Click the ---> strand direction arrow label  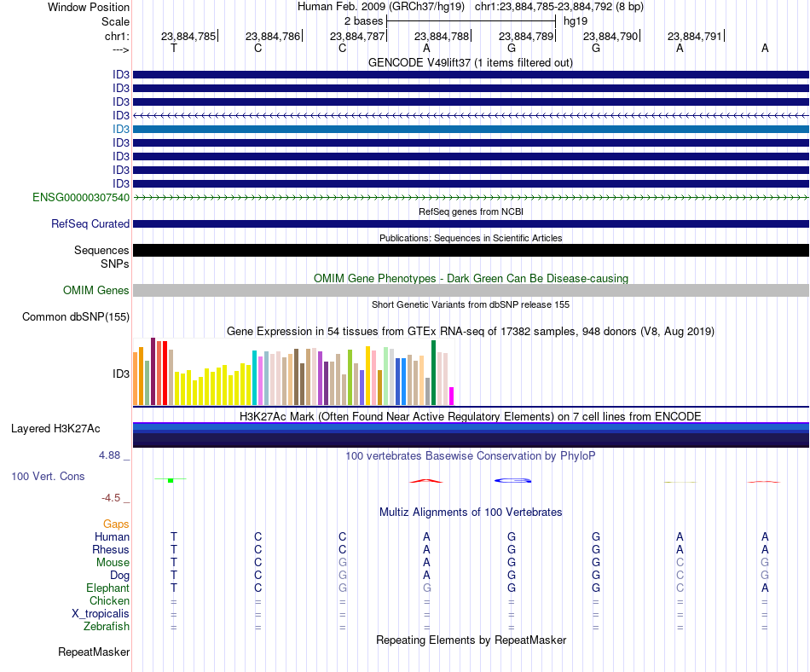pos(121,49)
